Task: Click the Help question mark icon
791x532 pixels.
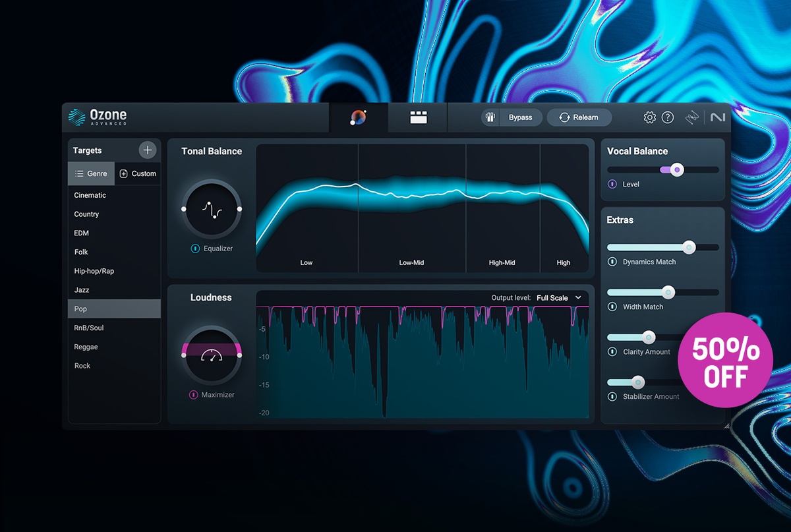Action: pos(668,117)
